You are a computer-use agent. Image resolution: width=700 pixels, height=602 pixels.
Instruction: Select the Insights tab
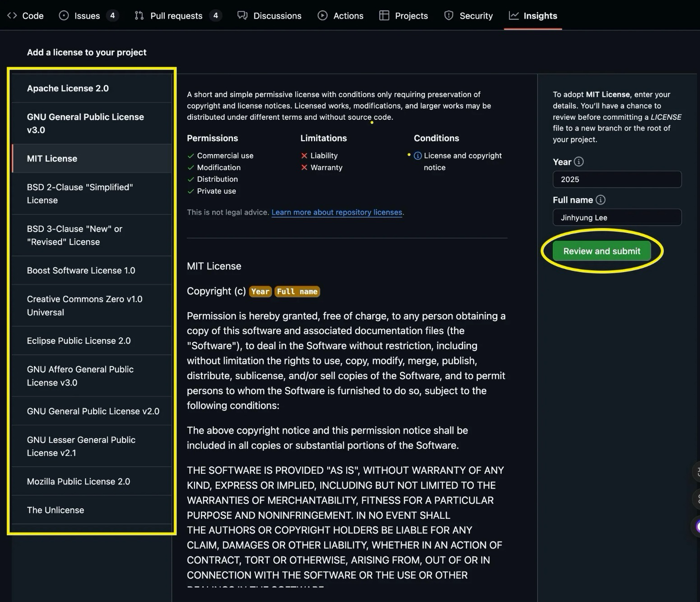click(533, 16)
